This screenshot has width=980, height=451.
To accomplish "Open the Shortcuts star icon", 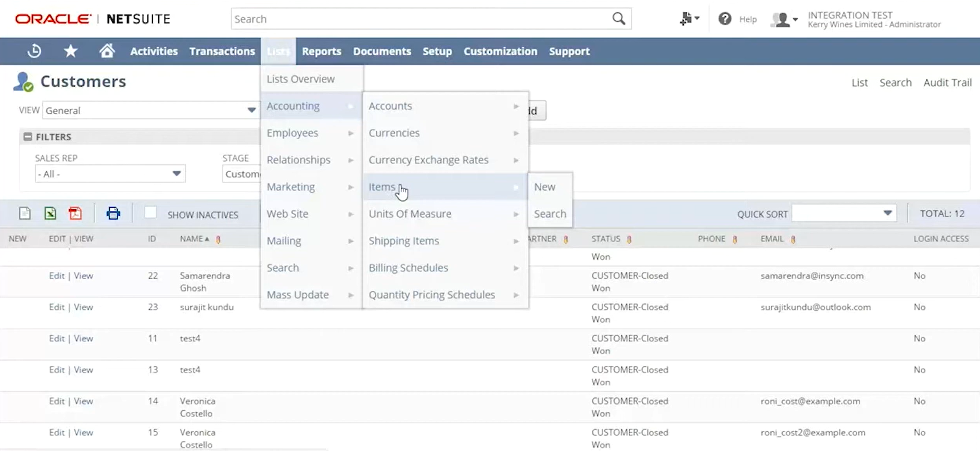I will (x=71, y=51).
